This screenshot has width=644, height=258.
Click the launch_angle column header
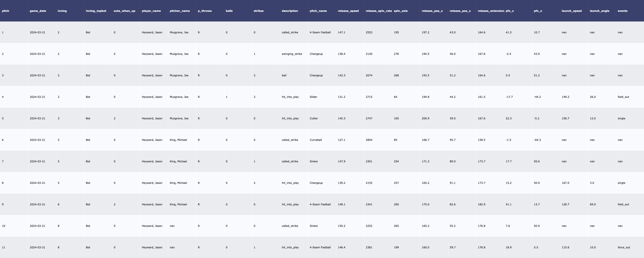pyautogui.click(x=599, y=11)
